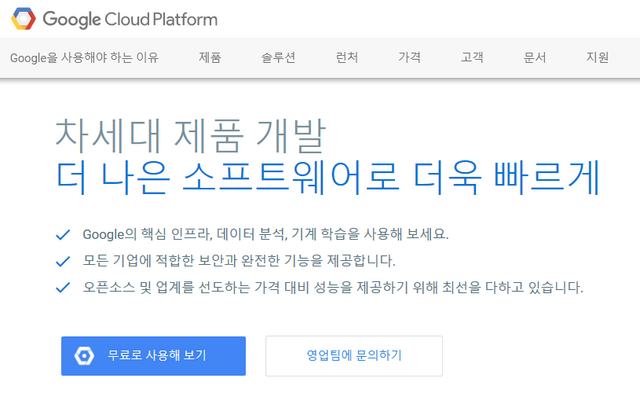This screenshot has width=640, height=415.
Task: Click the bullet text '모든 기업에 적합한 보안과…'
Action: click(239, 261)
